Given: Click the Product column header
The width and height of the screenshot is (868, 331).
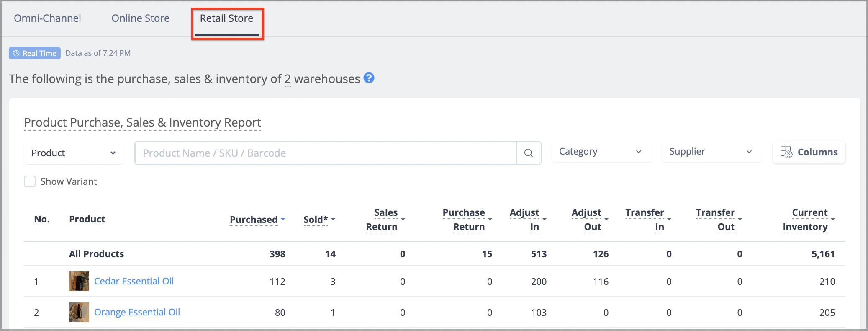Looking at the screenshot, I should click(x=87, y=219).
